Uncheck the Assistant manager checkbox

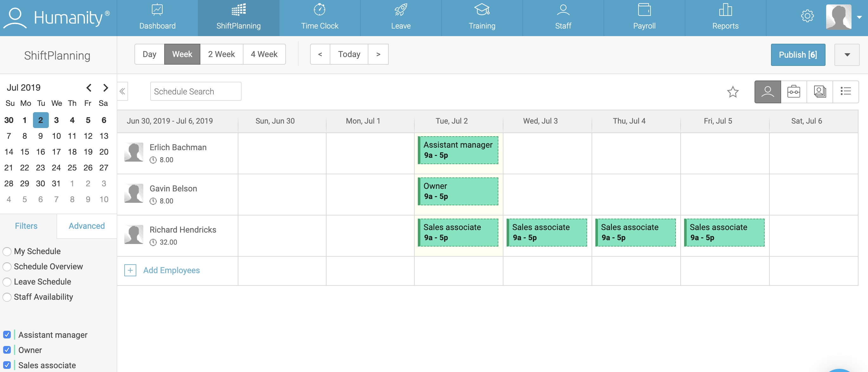click(x=7, y=335)
